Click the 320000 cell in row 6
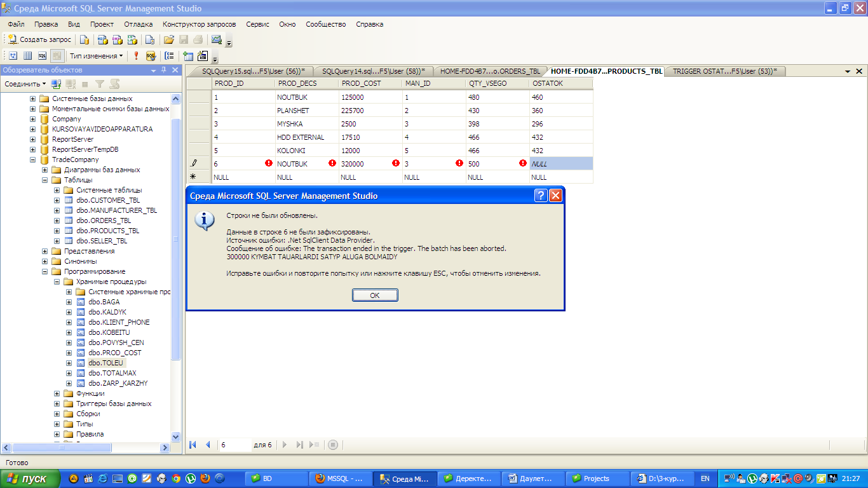This screenshot has height=488, width=868. point(370,164)
